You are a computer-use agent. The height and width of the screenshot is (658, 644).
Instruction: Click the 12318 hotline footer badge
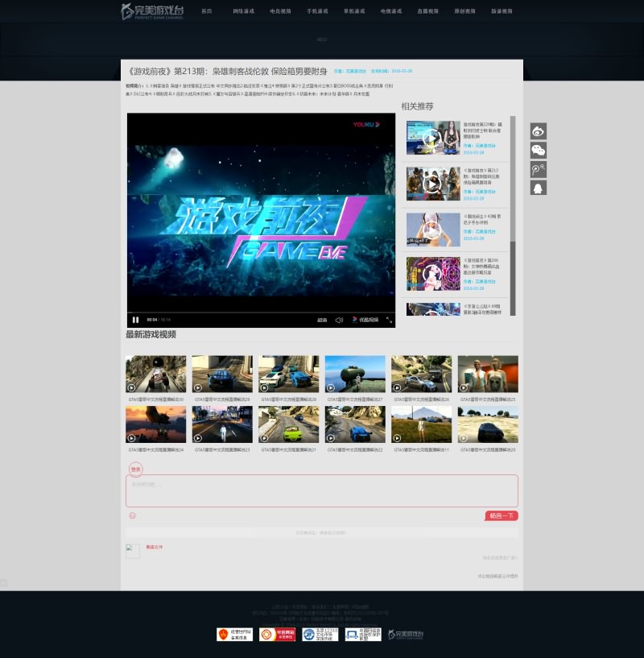tap(320, 635)
